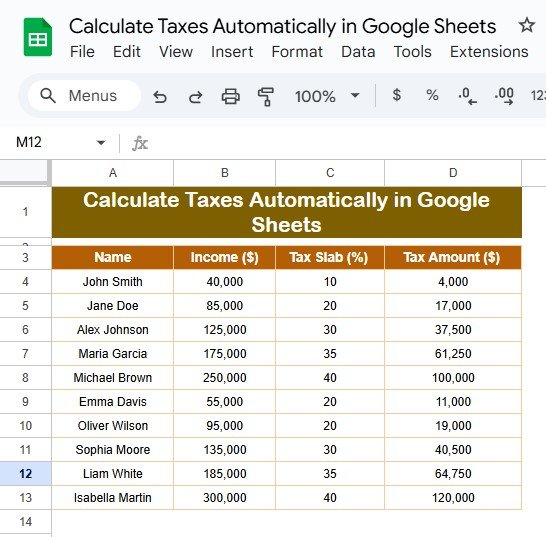The height and width of the screenshot is (537, 546).
Task: Open the Edit menu
Action: pos(127,52)
